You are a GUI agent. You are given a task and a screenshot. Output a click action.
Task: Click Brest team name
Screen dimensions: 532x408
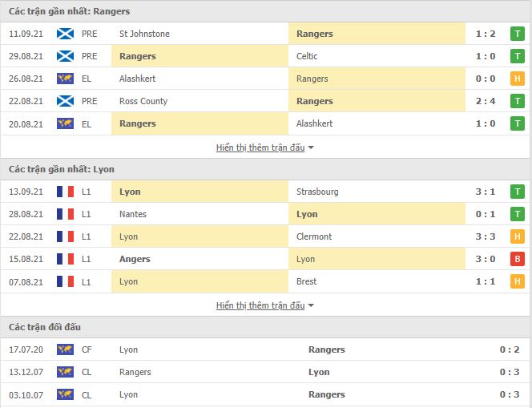tap(306, 281)
